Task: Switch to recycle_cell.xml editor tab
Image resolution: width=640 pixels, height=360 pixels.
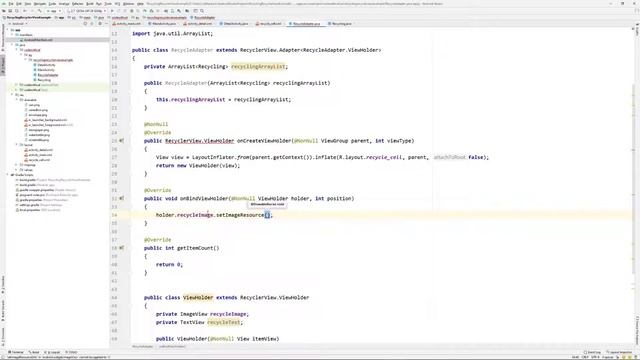Action: (x=269, y=24)
